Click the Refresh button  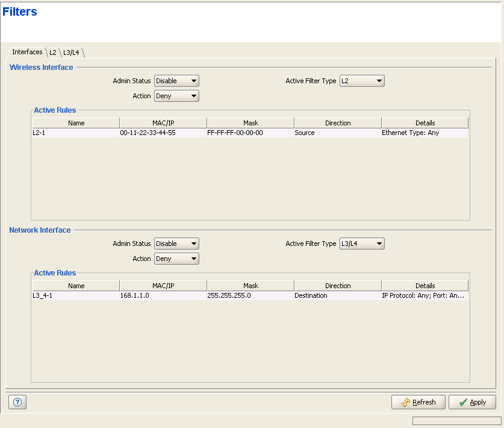418,402
